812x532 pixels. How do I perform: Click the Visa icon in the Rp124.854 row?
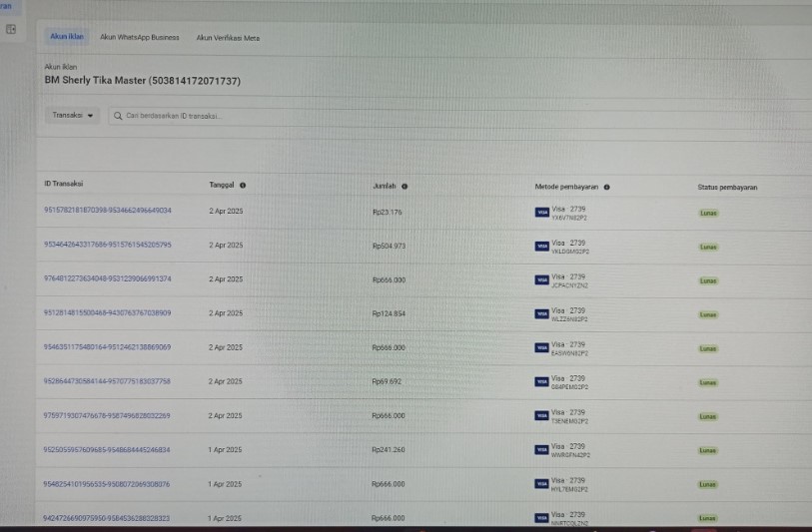point(541,314)
